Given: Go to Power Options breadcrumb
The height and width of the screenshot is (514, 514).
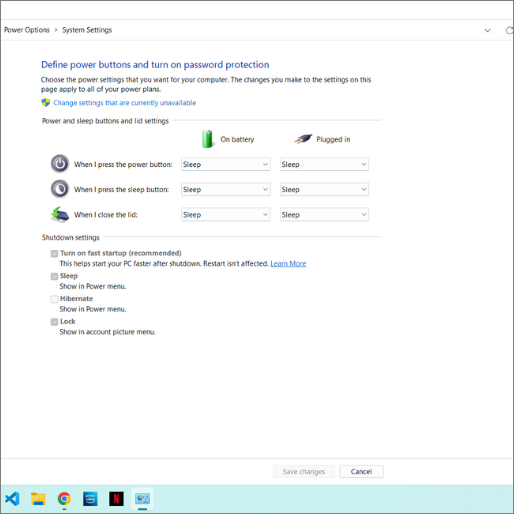Looking at the screenshot, I should (x=27, y=30).
